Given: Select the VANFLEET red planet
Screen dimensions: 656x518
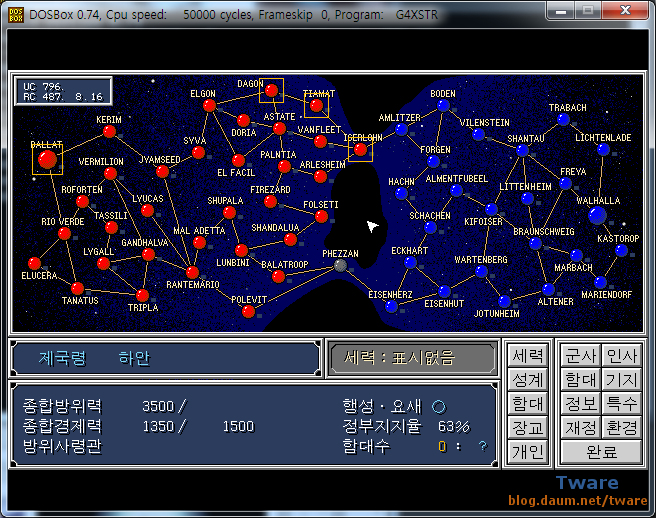Looking at the screenshot, I should point(320,141).
